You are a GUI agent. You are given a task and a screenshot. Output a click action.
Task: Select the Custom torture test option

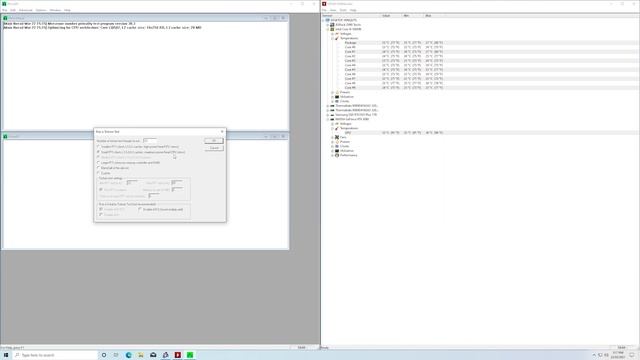[x=98, y=173]
